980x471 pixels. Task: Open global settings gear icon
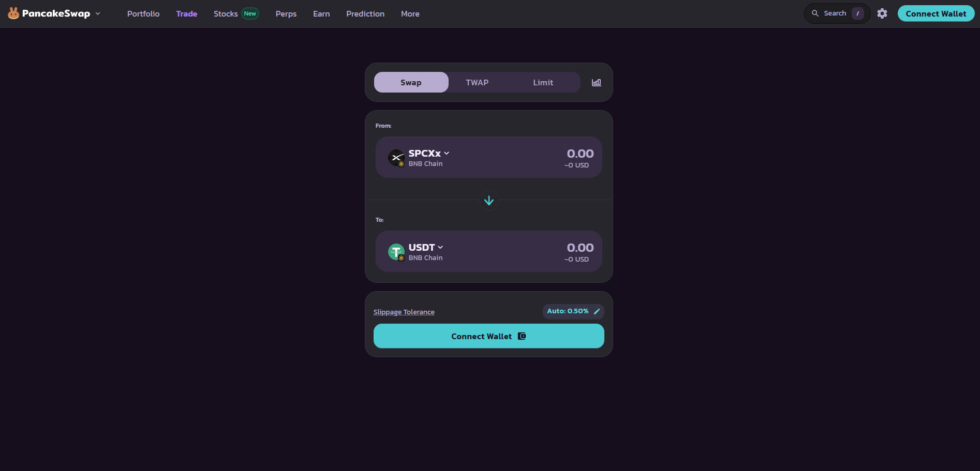click(882, 13)
